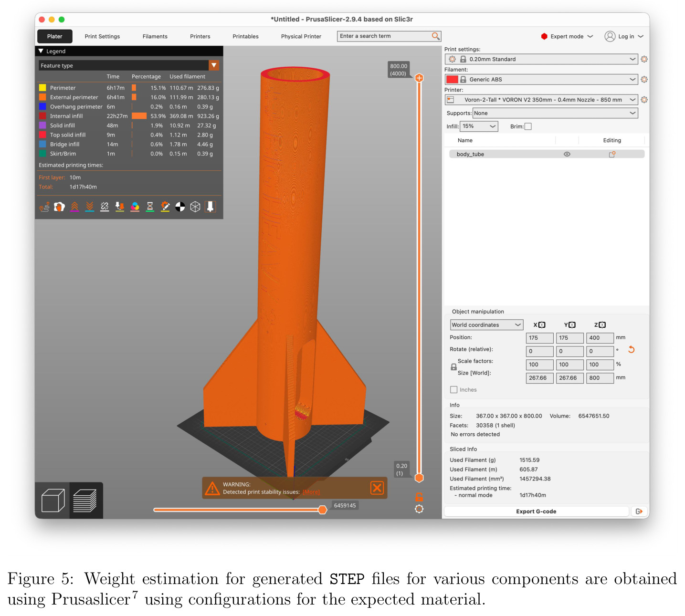Open body_tube editing icon
The width and height of the screenshot is (685, 616).
coord(612,154)
